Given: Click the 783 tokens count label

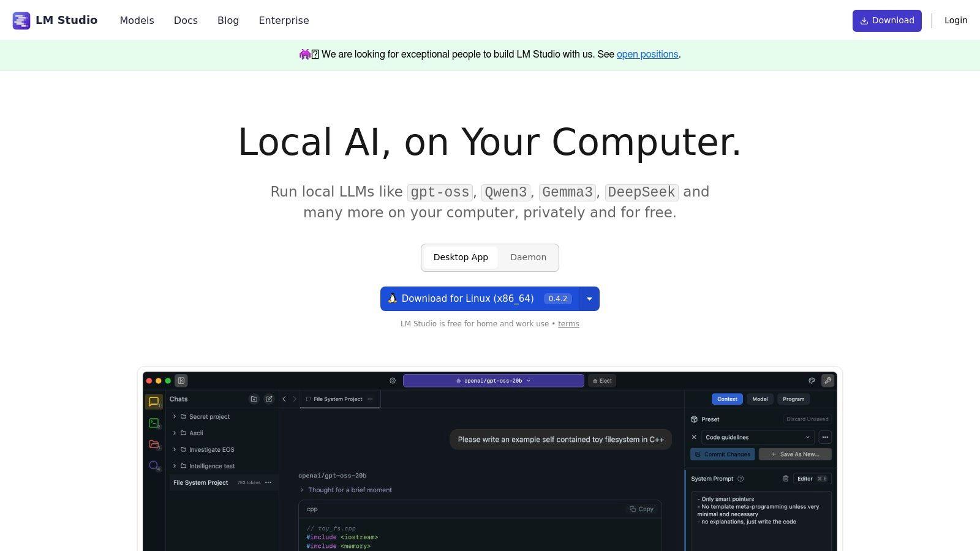Looking at the screenshot, I should point(249,483).
